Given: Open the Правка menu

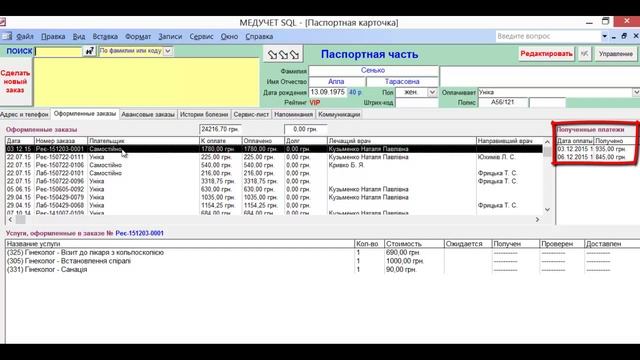Looking at the screenshot, I should tap(53, 36).
